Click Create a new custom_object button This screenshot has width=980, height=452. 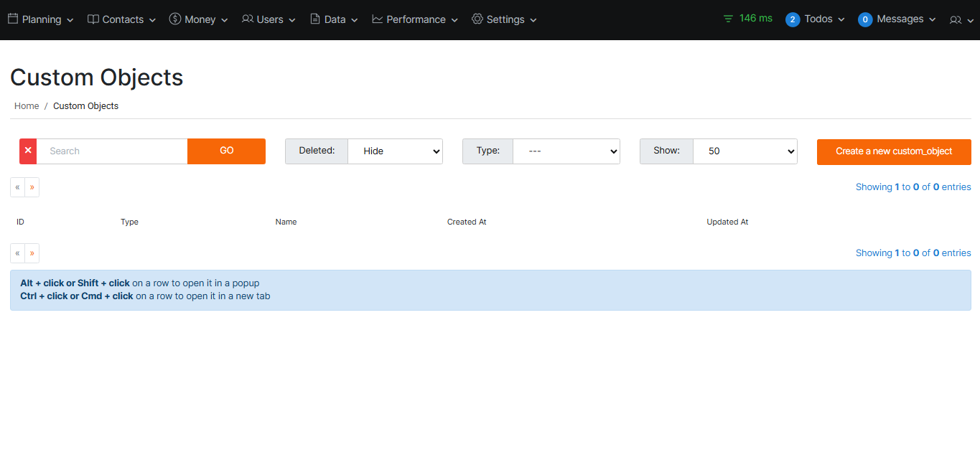click(894, 151)
